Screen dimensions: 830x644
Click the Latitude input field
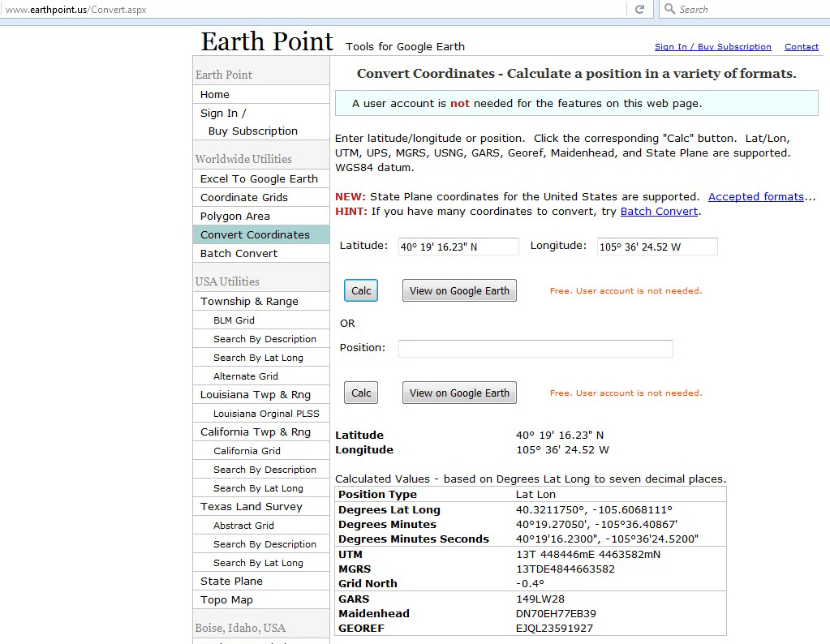458,247
